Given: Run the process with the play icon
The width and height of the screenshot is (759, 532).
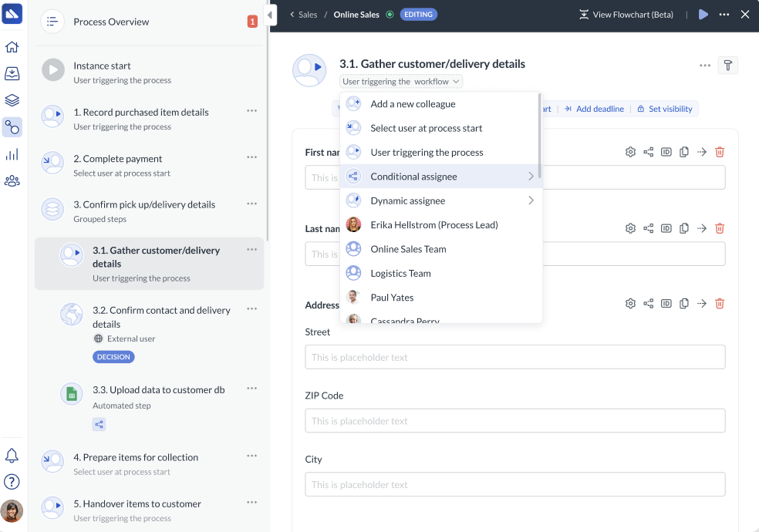Looking at the screenshot, I should pos(703,15).
